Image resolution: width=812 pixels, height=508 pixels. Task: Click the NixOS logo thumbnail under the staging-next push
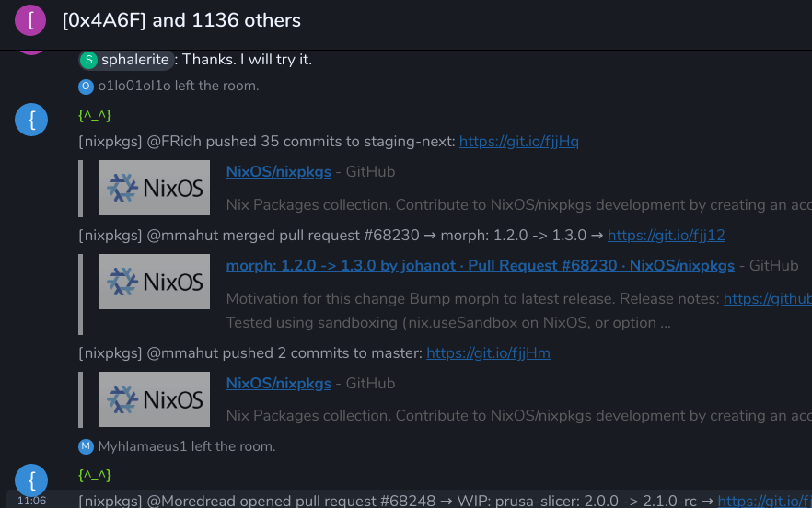[155, 188]
